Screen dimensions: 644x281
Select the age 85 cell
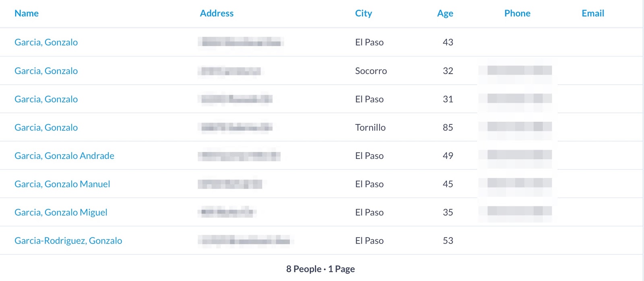[x=448, y=127]
